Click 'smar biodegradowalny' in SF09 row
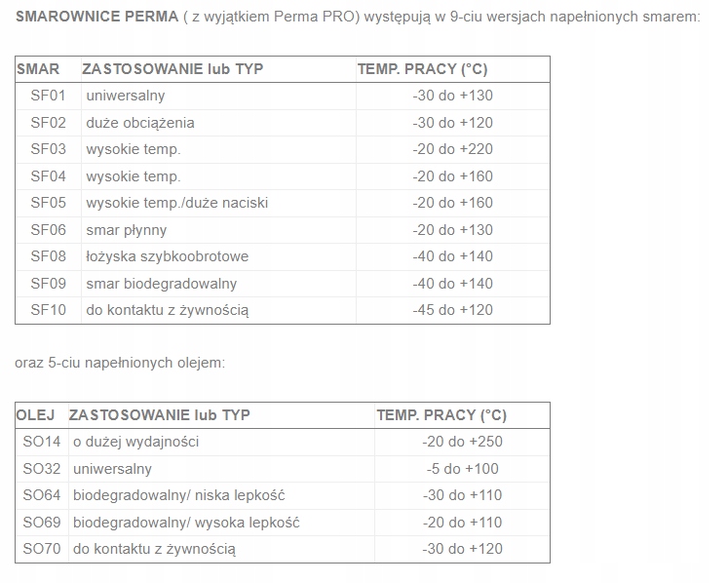 [161, 284]
